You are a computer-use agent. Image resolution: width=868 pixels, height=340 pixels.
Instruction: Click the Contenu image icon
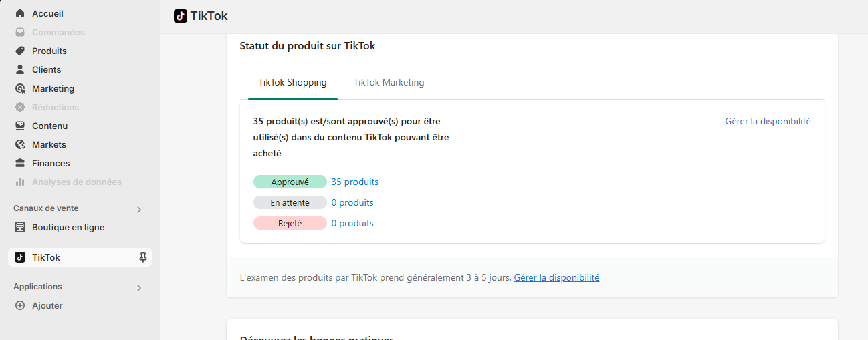coord(20,126)
